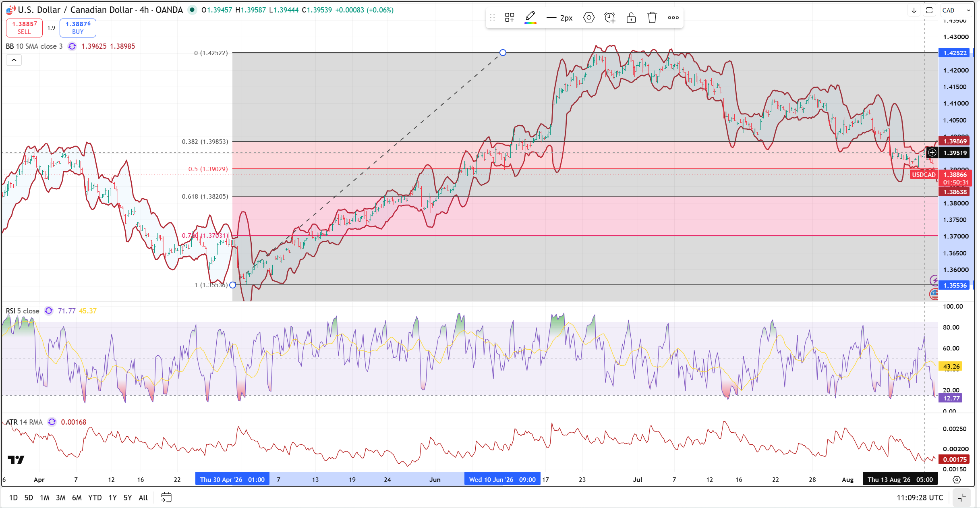Click the Fib 0 (1.42522) level label
The image size is (980, 508).
coord(211,53)
